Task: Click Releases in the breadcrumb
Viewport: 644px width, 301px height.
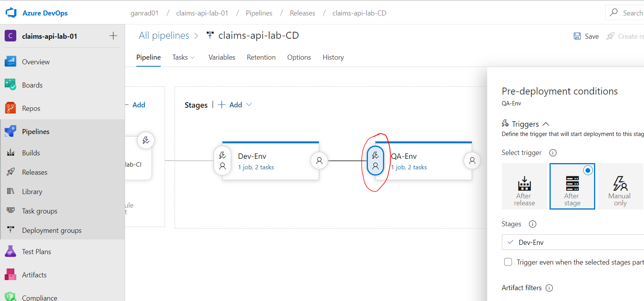Action: point(302,13)
